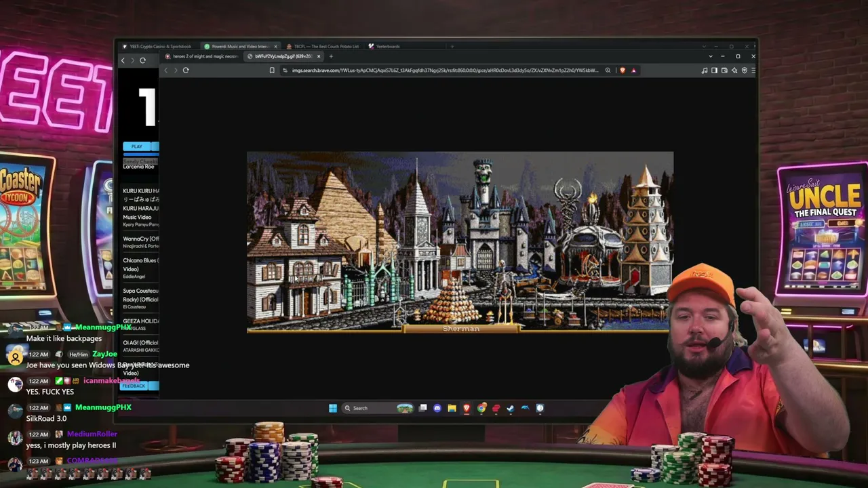Image resolution: width=868 pixels, height=488 pixels.
Task: Open Discord from the taskbar
Action: click(437, 408)
